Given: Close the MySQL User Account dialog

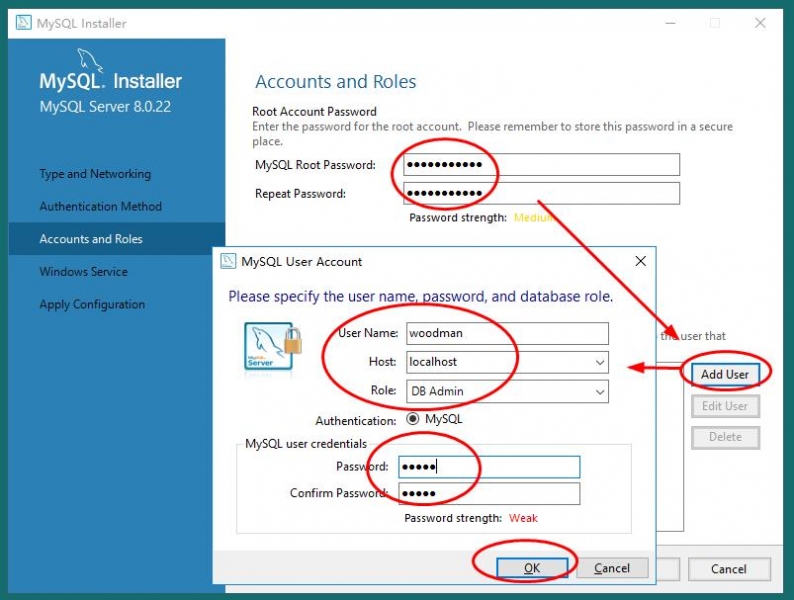Looking at the screenshot, I should coord(640,262).
